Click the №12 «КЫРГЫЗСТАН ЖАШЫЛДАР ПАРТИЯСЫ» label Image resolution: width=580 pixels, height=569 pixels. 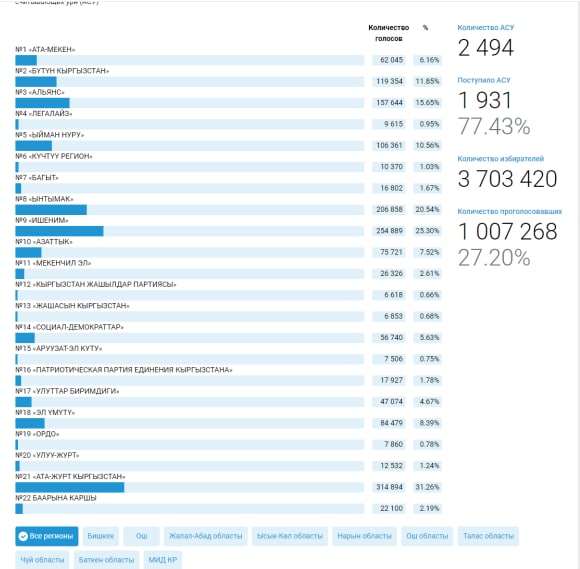tap(96, 284)
